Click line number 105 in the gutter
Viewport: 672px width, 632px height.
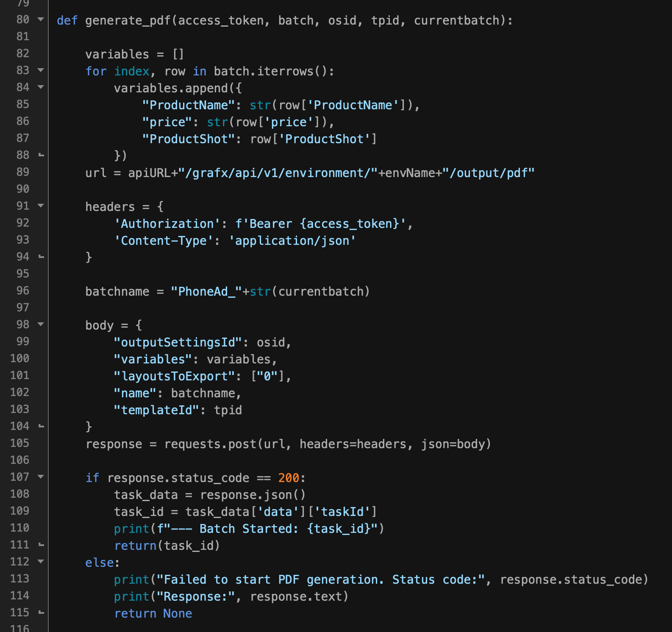(20, 443)
